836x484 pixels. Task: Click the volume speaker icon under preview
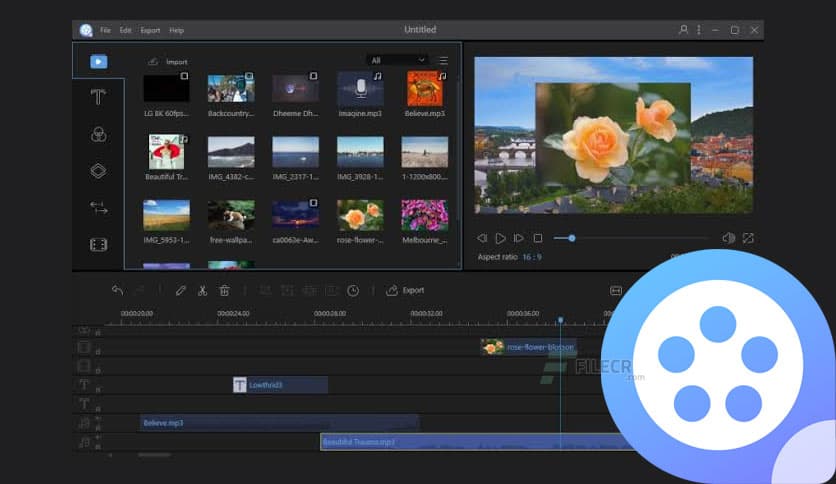coord(728,238)
